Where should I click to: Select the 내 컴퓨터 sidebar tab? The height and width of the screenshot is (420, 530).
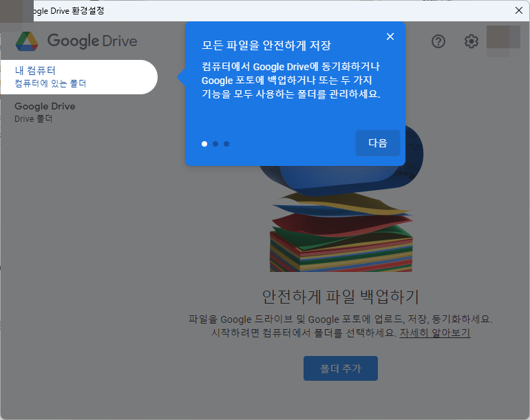(76, 76)
